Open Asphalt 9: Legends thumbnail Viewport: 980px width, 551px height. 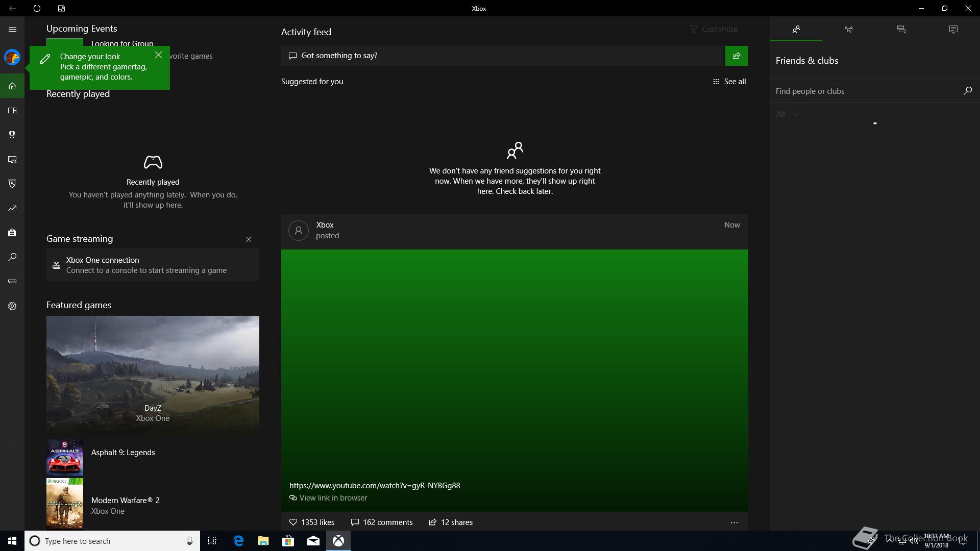(x=65, y=458)
